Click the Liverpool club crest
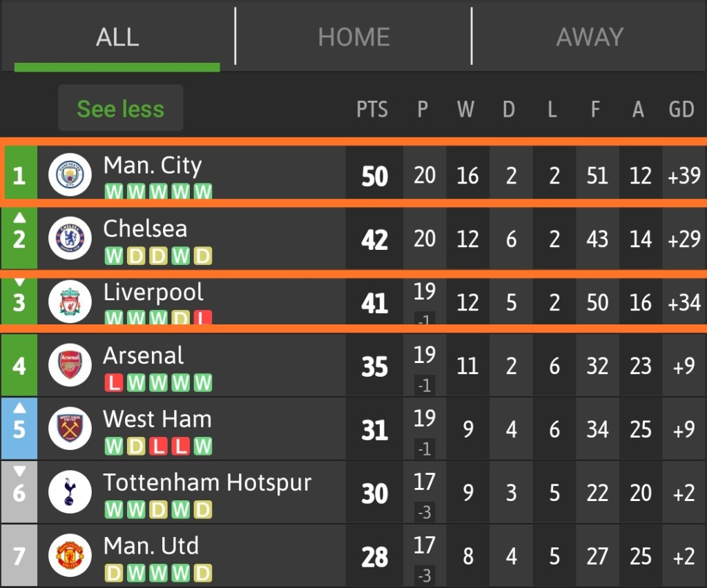 point(70,302)
